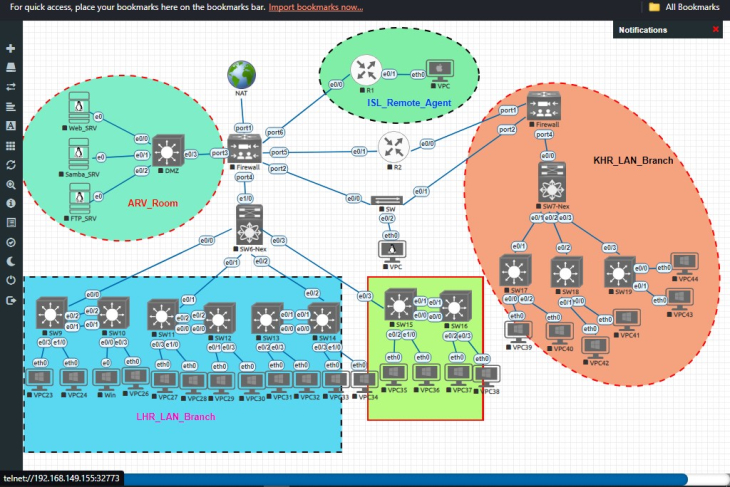Open the All Bookmarks folder
This screenshot has height=487, width=730.
684,7
